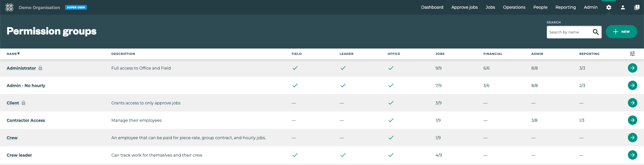The width and height of the screenshot is (644, 165).
Task: Open Crew leader row arrow button
Action: (x=632, y=155)
